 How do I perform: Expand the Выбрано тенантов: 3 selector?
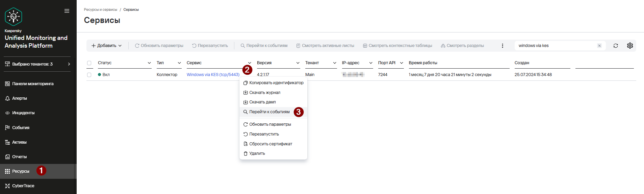coord(38,64)
